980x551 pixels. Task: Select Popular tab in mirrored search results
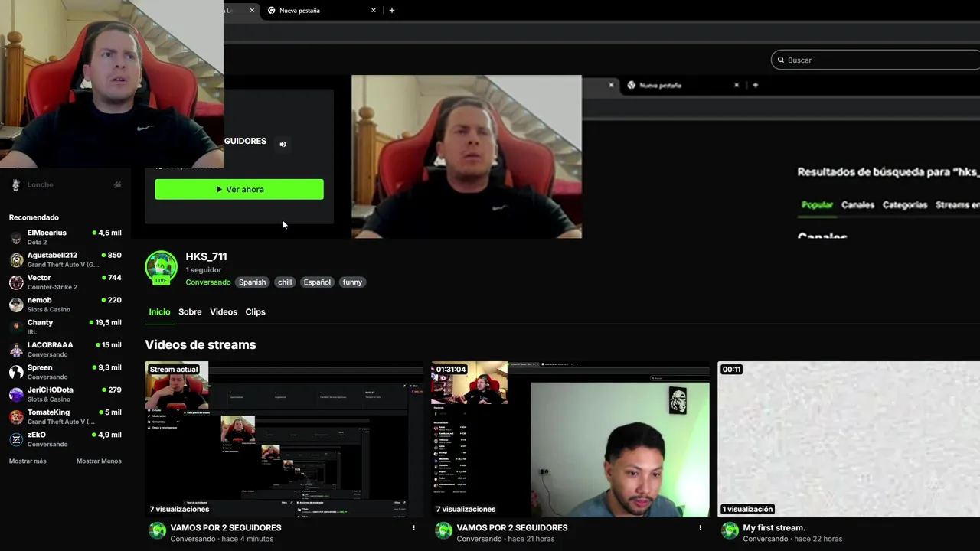[x=817, y=204]
